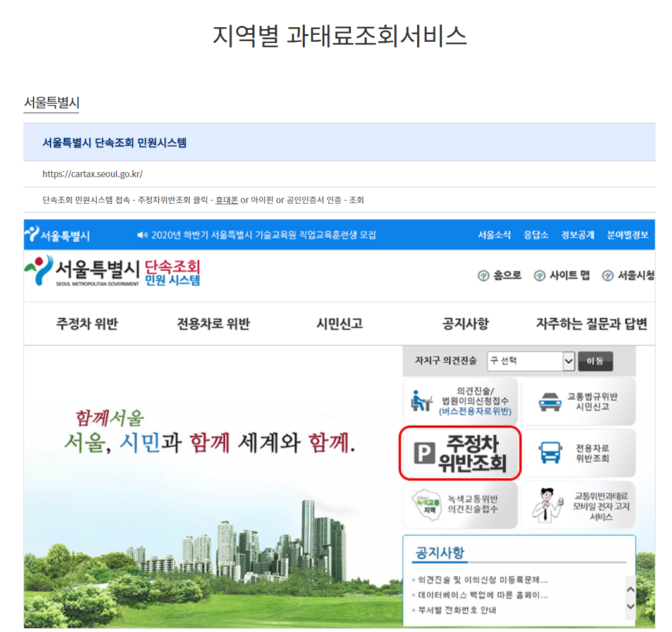This screenshot has width=672, height=632.
Task: Open notice 의견진술 및 이의신청 미등록문제
Action: 482,580
